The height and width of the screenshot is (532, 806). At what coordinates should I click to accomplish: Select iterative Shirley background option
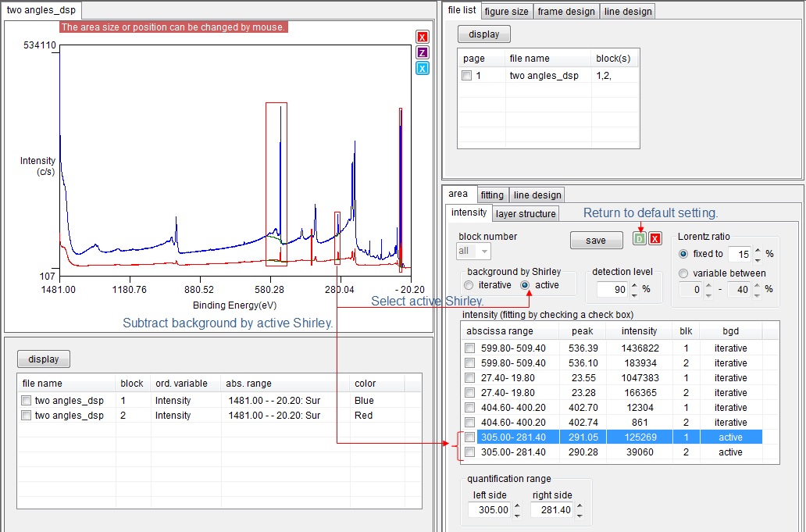pyautogui.click(x=469, y=285)
